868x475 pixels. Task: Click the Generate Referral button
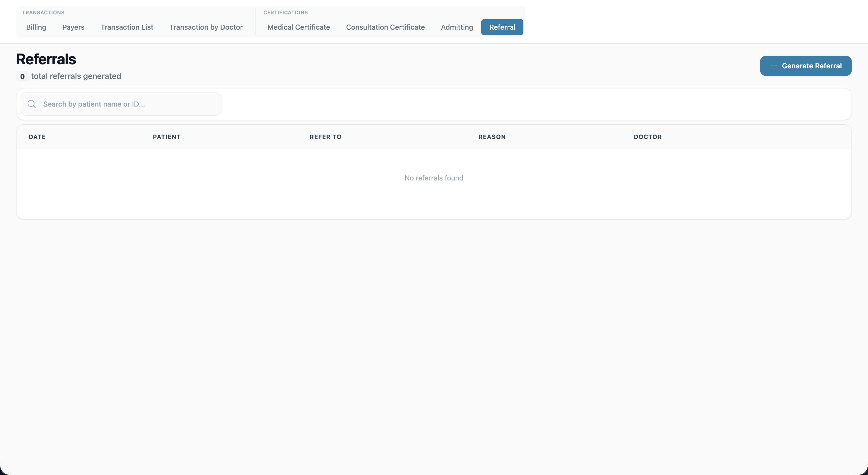806,66
